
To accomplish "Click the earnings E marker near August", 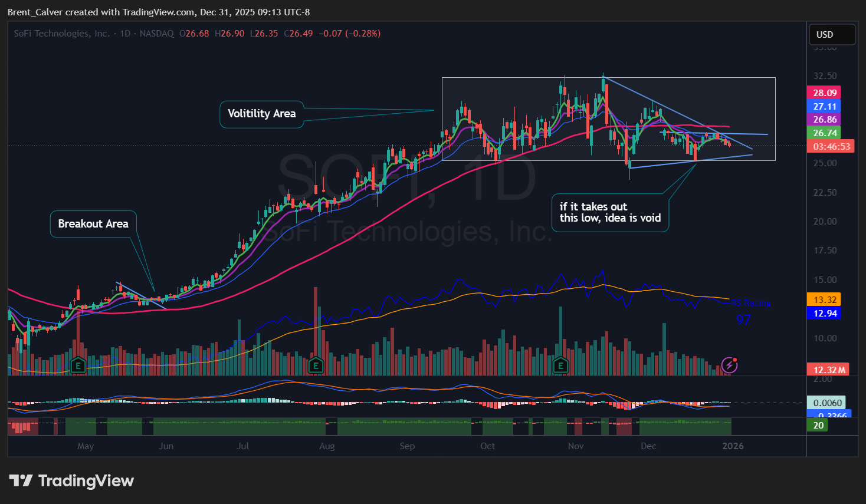I will pyautogui.click(x=316, y=365).
